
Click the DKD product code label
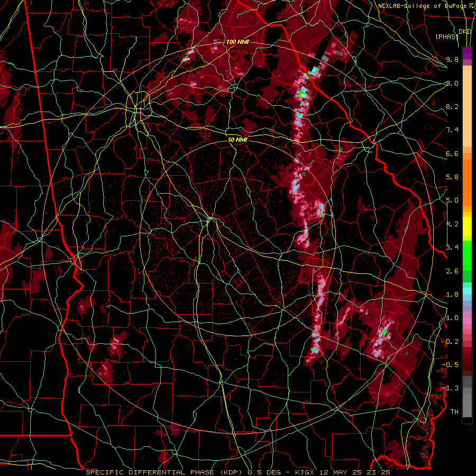pos(465,32)
